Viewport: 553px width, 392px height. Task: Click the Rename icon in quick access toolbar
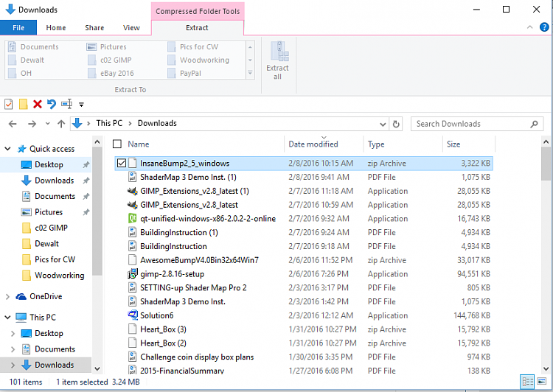click(x=66, y=104)
